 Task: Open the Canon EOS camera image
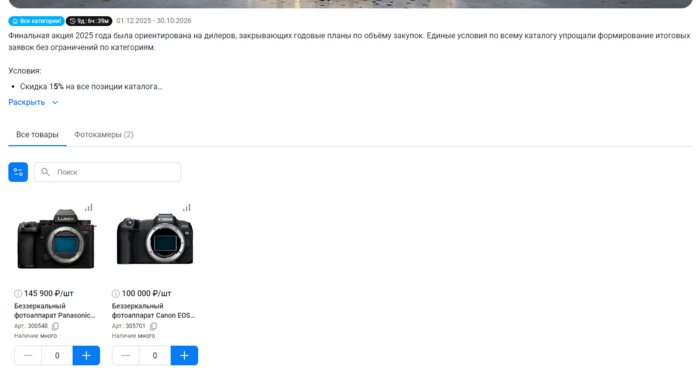point(155,238)
